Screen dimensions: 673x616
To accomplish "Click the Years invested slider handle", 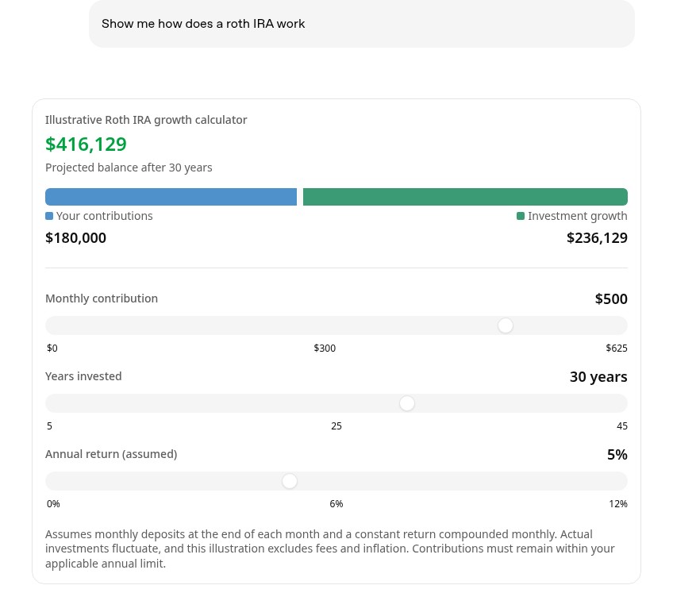I will click(x=407, y=403).
